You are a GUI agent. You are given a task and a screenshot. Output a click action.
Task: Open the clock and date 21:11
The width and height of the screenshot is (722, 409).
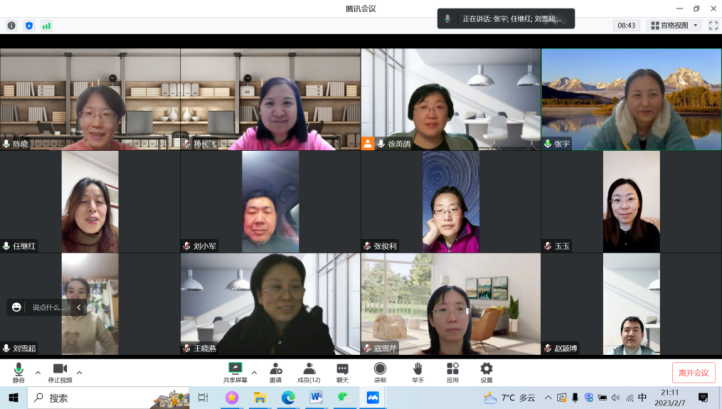pyautogui.click(x=670, y=397)
